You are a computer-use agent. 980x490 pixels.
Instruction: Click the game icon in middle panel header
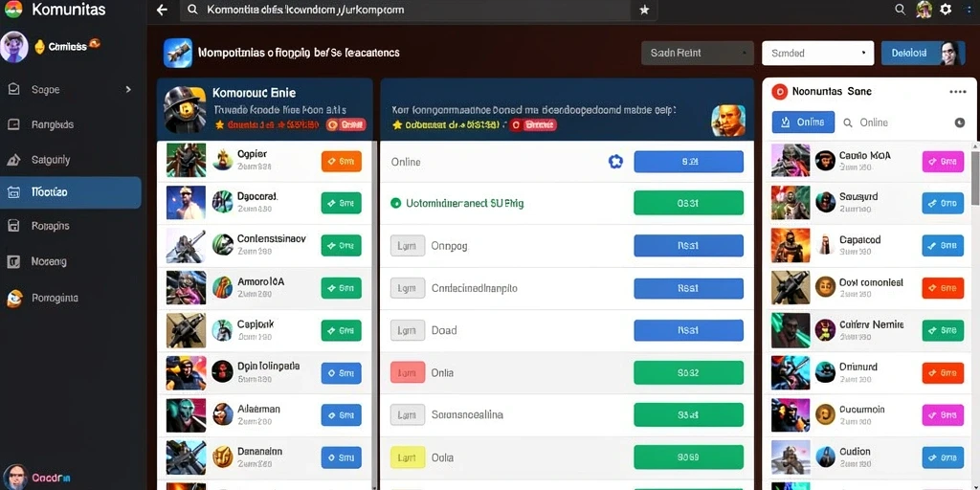(x=728, y=121)
